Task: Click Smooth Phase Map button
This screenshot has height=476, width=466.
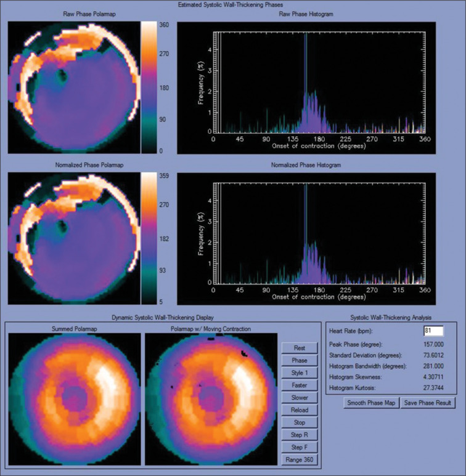Action: (x=371, y=403)
